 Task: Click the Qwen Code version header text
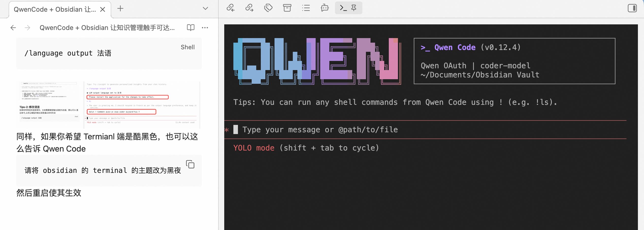tap(471, 47)
